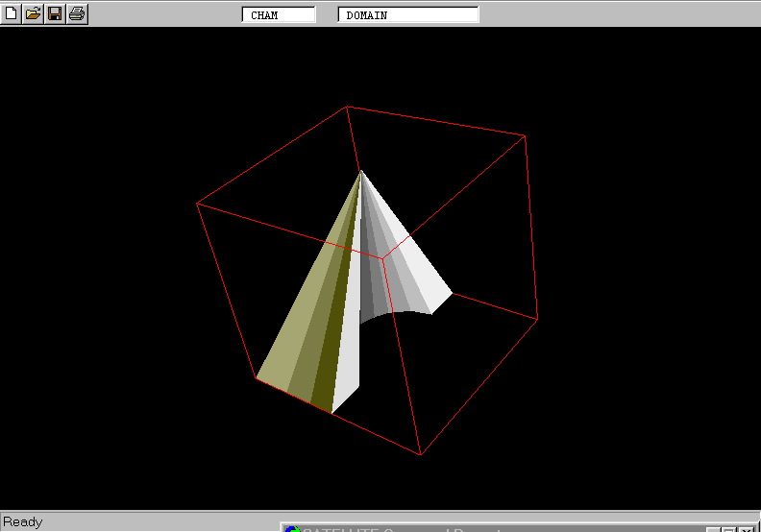This screenshot has height=532, width=761.
Task: Click the New file icon
Action: click(x=12, y=13)
